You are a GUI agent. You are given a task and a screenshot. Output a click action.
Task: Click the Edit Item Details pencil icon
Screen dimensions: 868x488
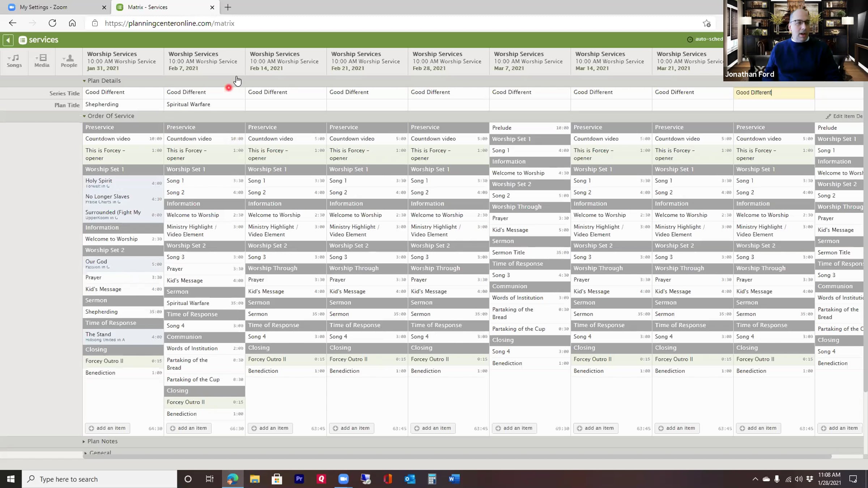828,116
